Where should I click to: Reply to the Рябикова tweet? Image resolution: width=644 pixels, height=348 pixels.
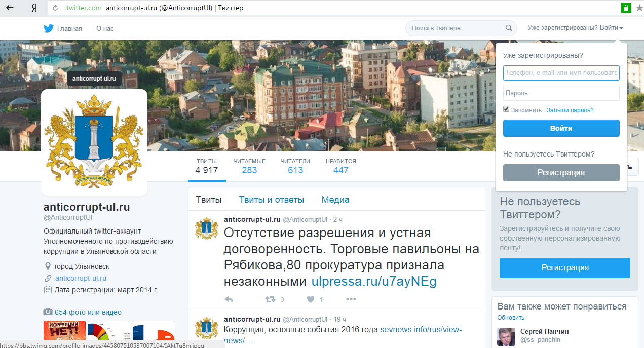(x=229, y=299)
